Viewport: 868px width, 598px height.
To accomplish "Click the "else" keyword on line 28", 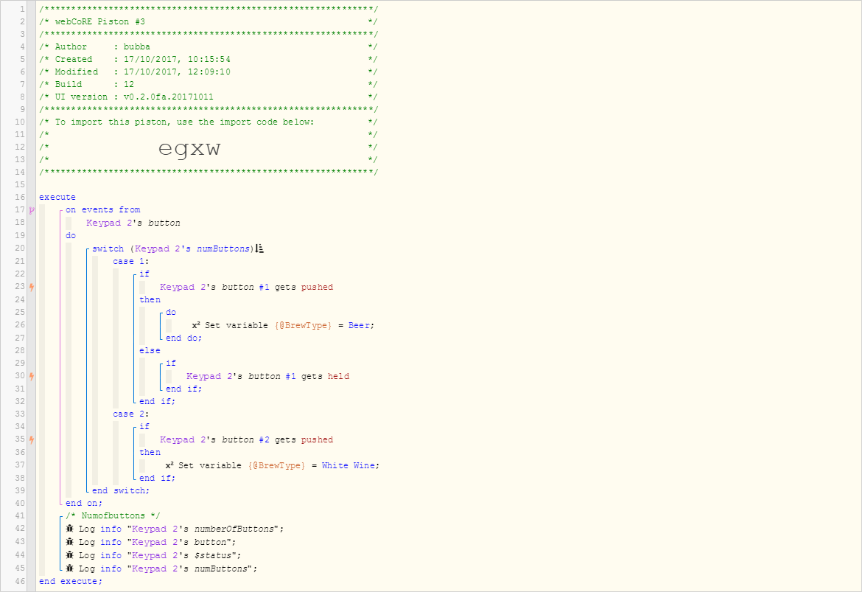I will click(x=150, y=351).
